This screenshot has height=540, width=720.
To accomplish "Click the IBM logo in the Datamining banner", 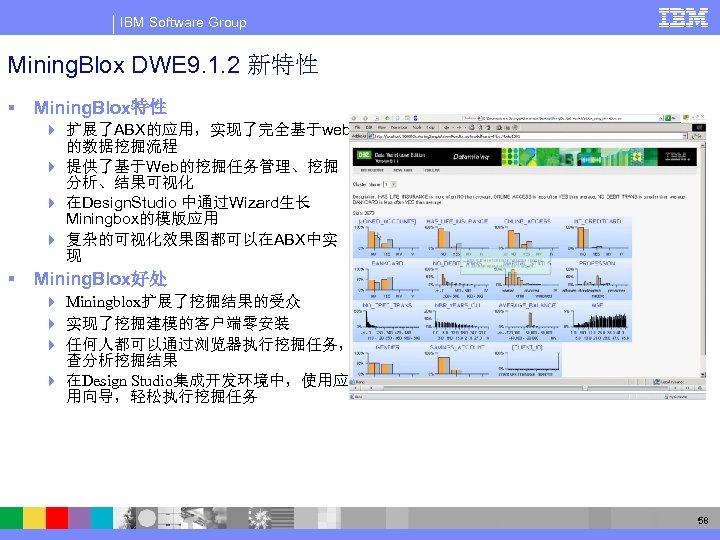I will point(677,157).
